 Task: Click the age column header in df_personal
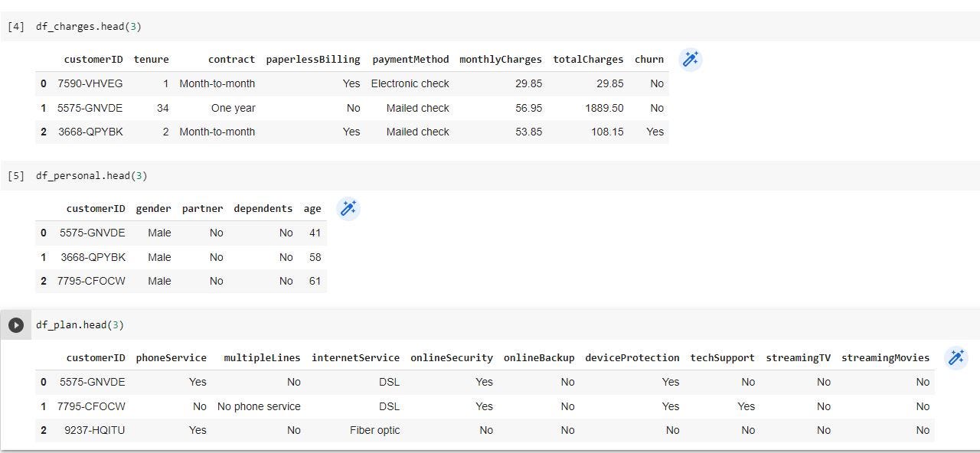pos(312,209)
